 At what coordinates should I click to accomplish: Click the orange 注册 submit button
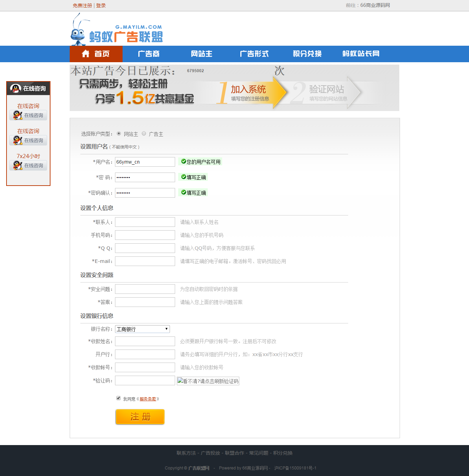140,417
